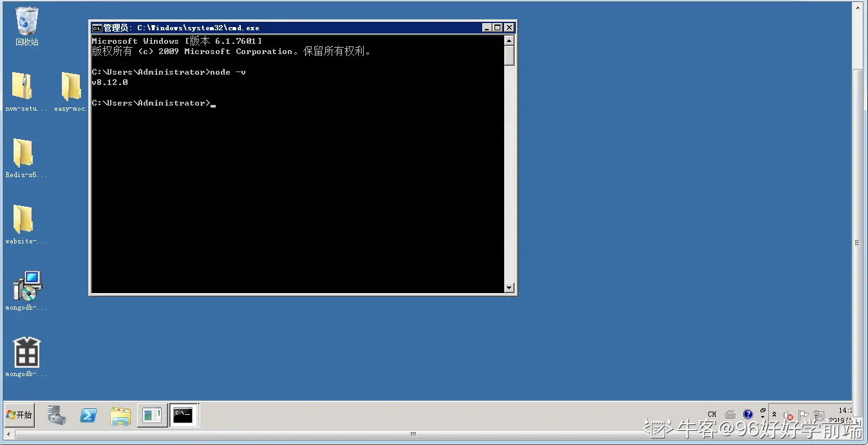This screenshot has width=868, height=445.
Task: Click the remote session vertical scrollbar thumb
Action: click(857, 242)
